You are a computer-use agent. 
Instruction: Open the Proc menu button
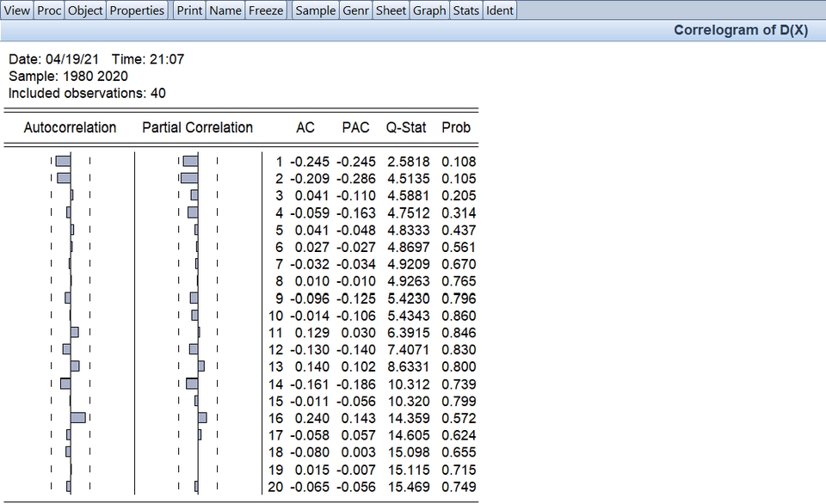(x=49, y=10)
